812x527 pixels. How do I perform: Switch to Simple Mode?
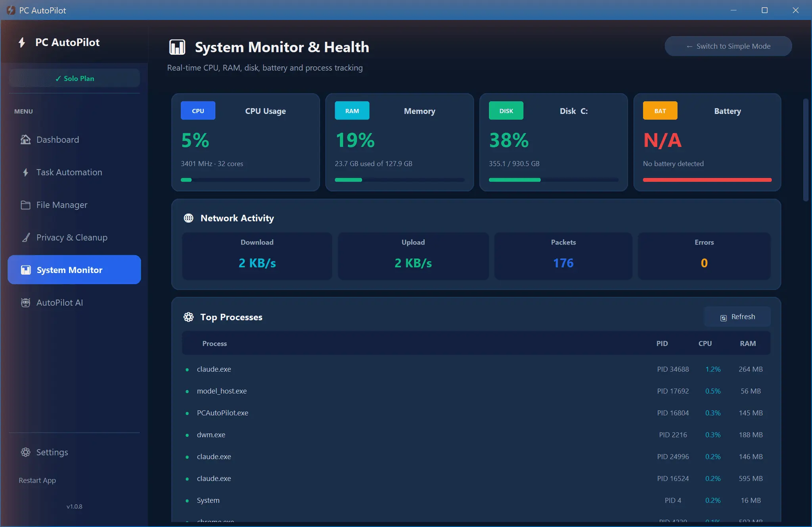pos(728,46)
